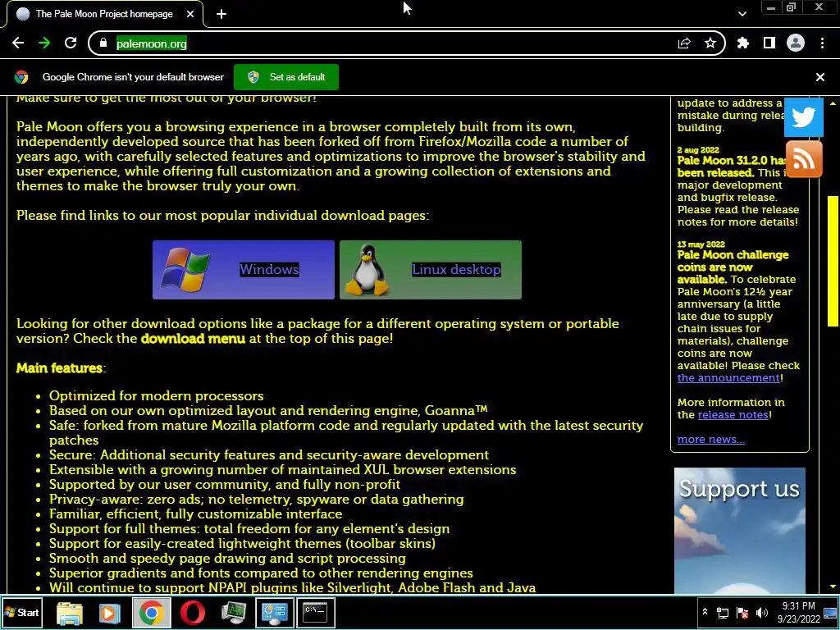
Task: Open the profile avatar menu
Action: [x=796, y=43]
